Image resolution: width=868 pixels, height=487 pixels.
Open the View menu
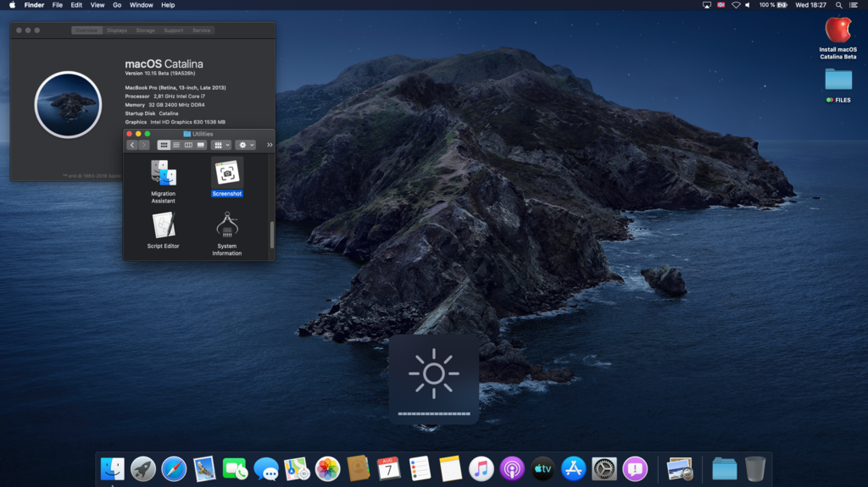97,5
